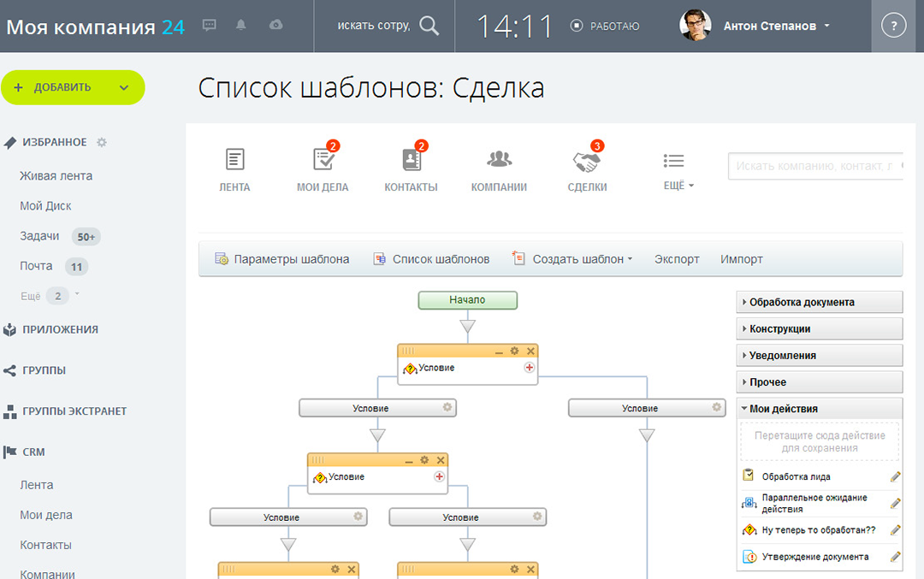Expand the Обработка документа panel
Image resolution: width=924 pixels, height=579 pixels.
pos(819,302)
